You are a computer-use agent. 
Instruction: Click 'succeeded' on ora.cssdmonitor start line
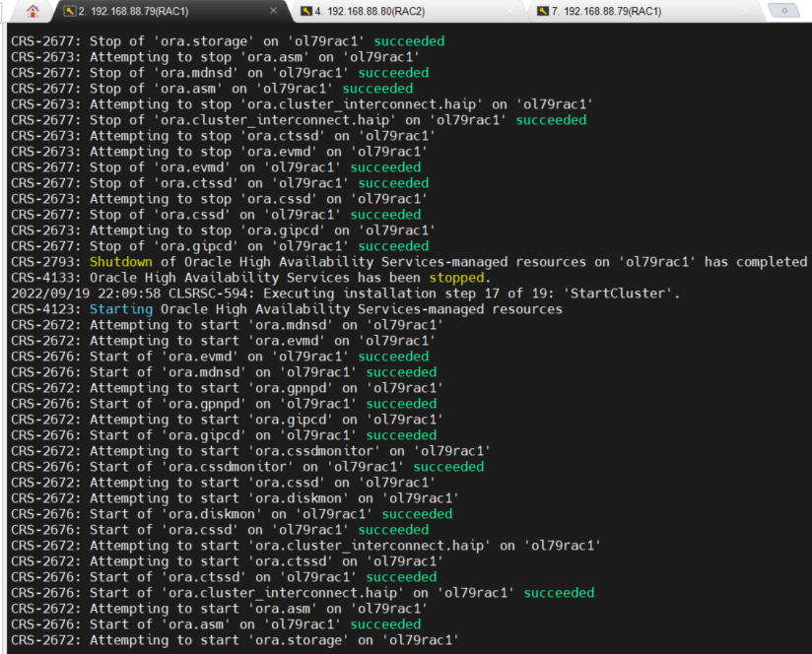point(448,467)
